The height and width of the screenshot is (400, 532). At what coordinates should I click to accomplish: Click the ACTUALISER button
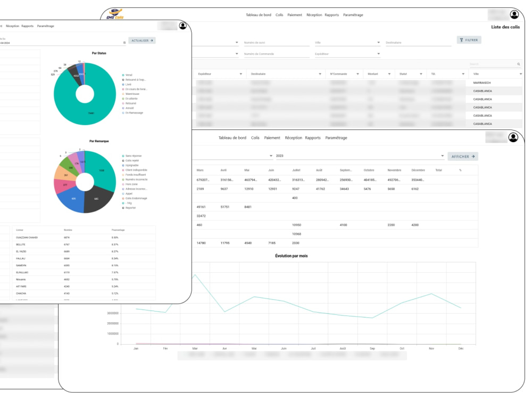tap(142, 40)
